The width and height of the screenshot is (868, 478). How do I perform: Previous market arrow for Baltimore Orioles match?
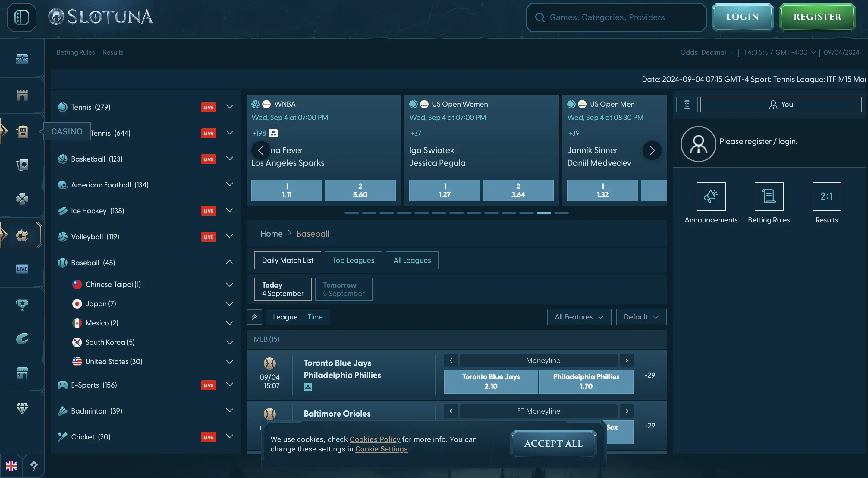pos(451,411)
